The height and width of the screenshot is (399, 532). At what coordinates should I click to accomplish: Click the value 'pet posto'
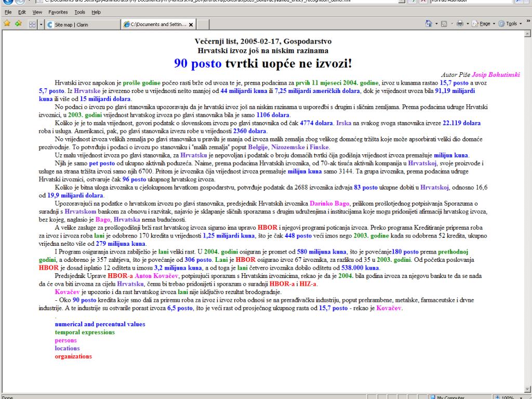[x=102, y=163]
